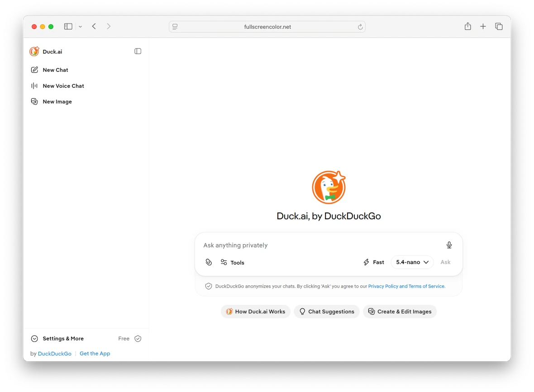The image size is (534, 392).
Task: Open Privacy Policy and Terms of Service
Action: [407, 286]
